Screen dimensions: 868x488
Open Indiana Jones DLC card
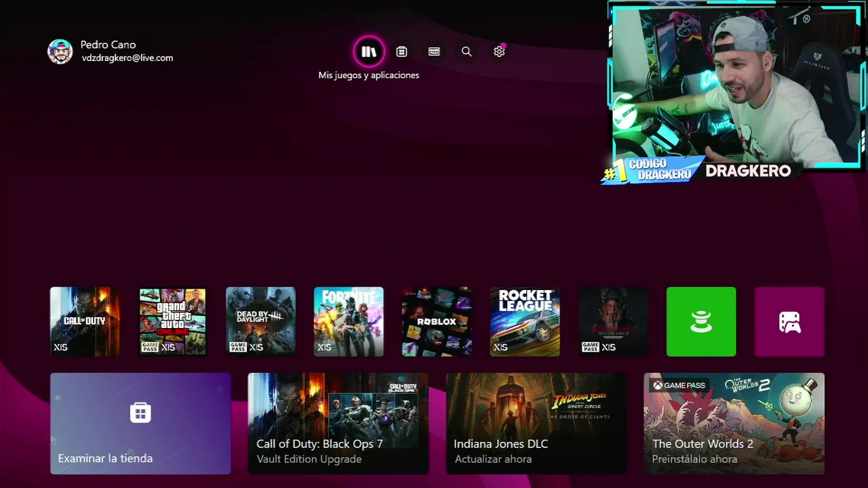[536, 424]
